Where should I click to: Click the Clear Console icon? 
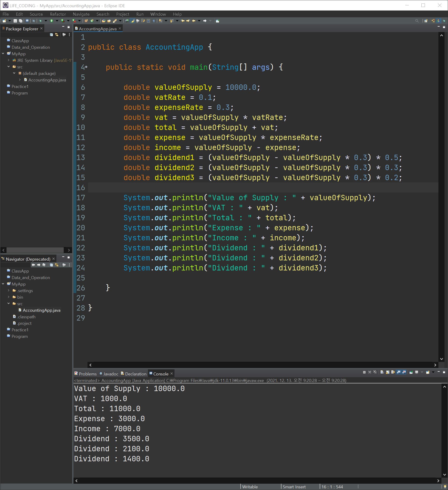[382, 372]
